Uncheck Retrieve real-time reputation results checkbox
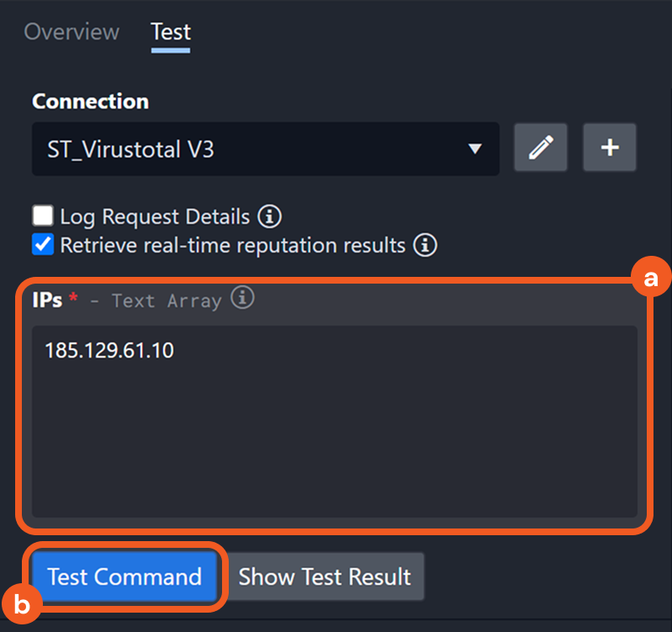The image size is (672, 632). [x=42, y=245]
